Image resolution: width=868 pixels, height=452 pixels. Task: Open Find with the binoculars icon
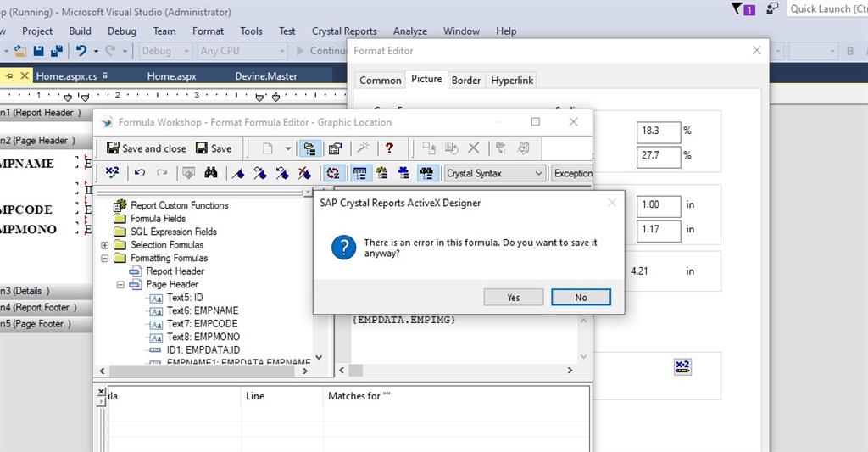point(211,173)
